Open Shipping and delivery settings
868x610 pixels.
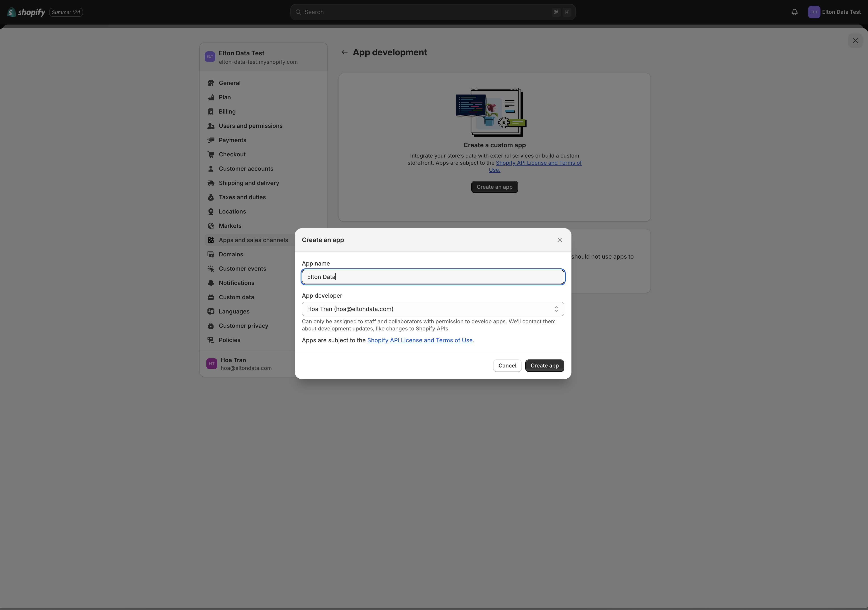tap(249, 183)
